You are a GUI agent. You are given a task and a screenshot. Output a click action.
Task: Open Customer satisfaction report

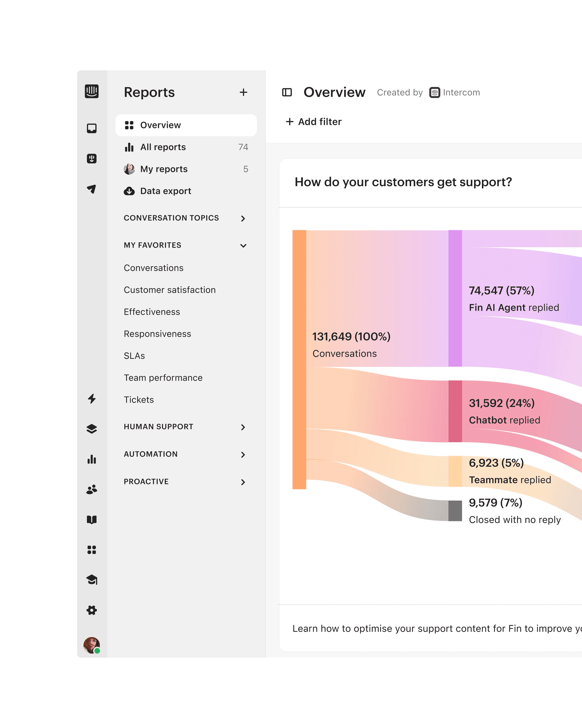tap(170, 290)
